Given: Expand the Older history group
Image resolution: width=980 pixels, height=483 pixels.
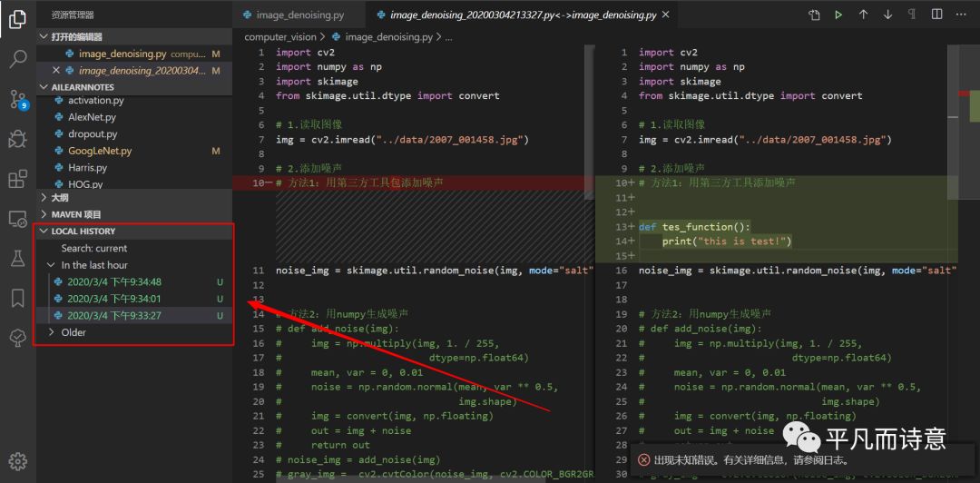Looking at the screenshot, I should pyautogui.click(x=134, y=332).
